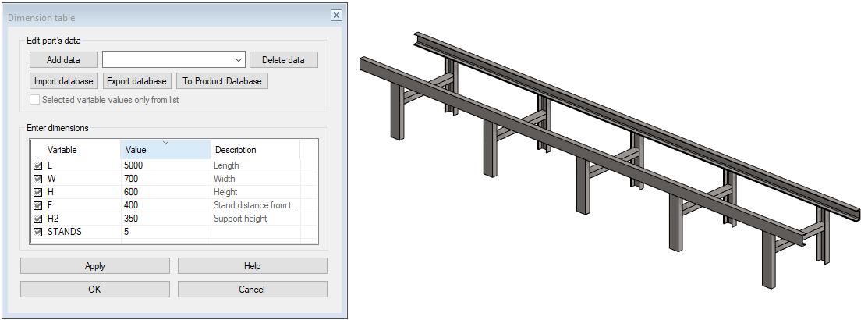
Task: Sort by the Value column header
Action: (165, 150)
